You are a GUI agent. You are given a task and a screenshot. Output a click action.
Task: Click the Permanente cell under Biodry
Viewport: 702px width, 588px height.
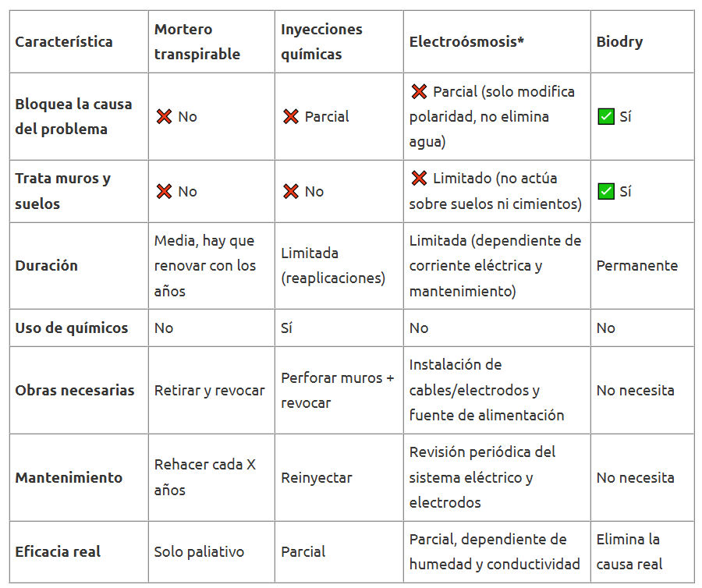[637, 266]
